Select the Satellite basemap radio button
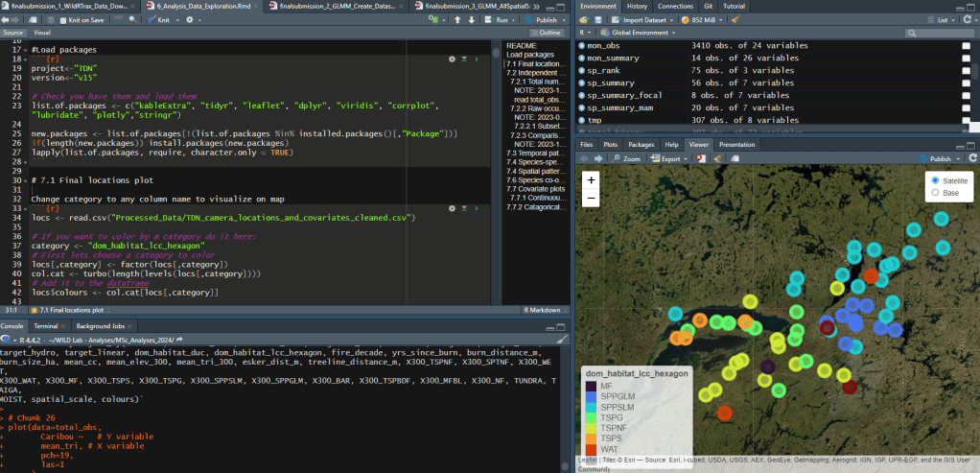The image size is (980, 473). tap(936, 180)
